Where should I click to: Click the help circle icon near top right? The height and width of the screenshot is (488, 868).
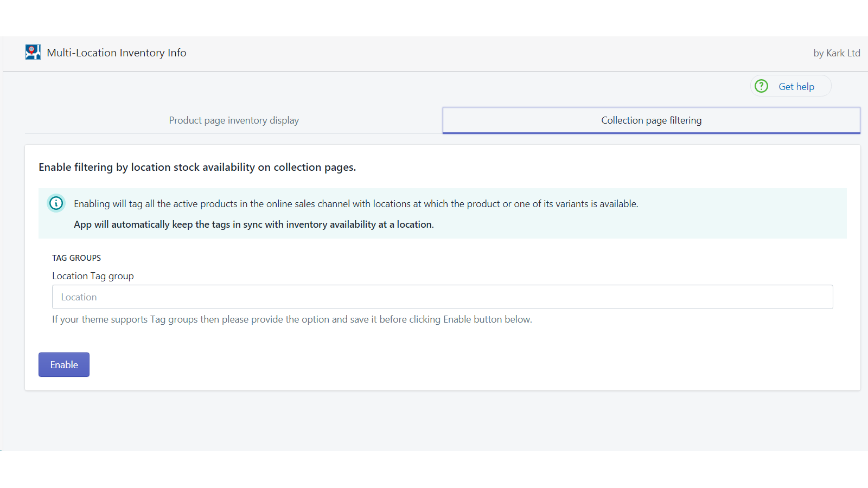(761, 86)
